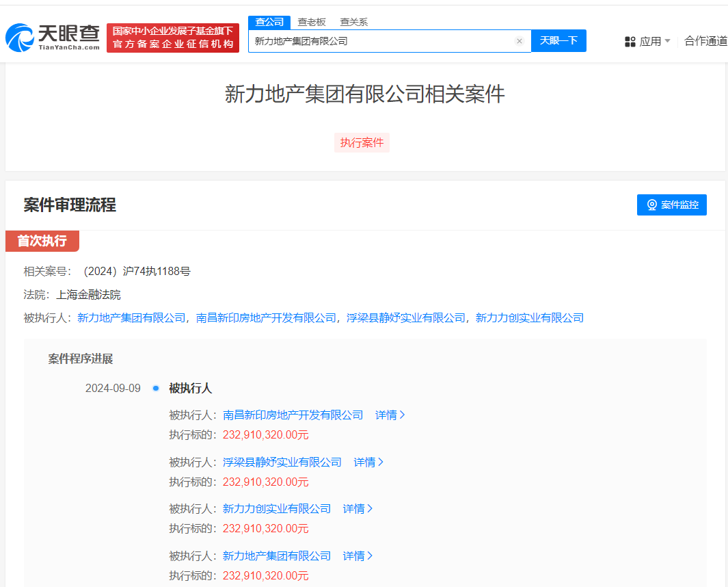Open the 合作通道 link

(705, 41)
